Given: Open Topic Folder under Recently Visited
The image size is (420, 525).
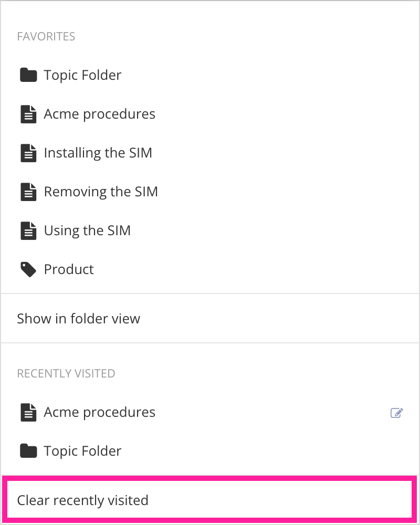Looking at the screenshot, I should (82, 451).
